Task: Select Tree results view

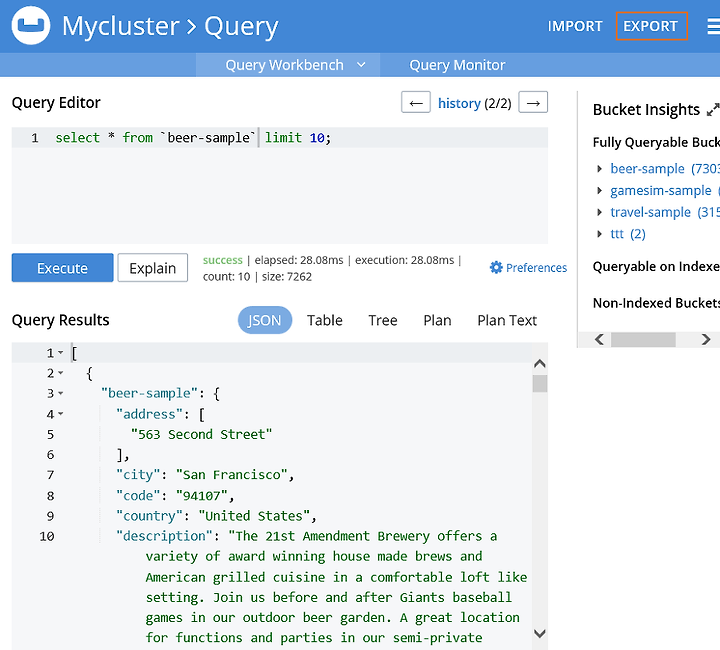Action: (382, 320)
